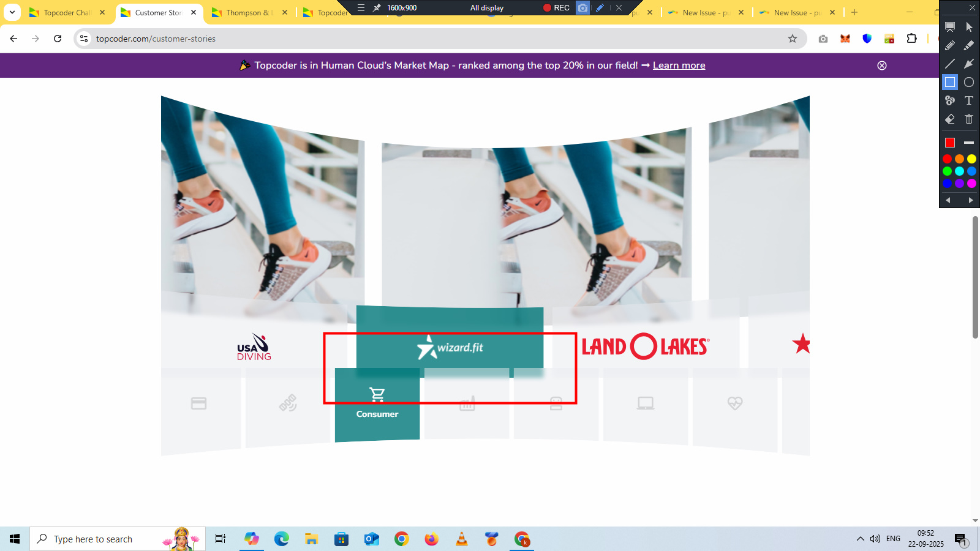Viewport: 980px width, 551px height.
Task: Select the arrow drawing tool
Action: 969,64
